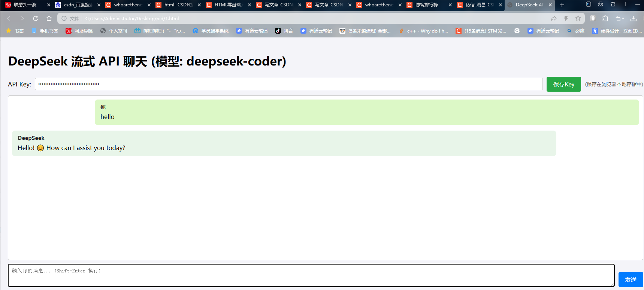This screenshot has height=290, width=644.
Task: Open the 抖音 bookmark
Action: (284, 31)
